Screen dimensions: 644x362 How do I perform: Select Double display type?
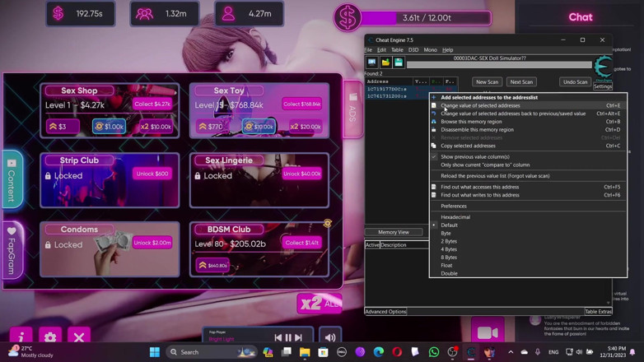pyautogui.click(x=528, y=273)
